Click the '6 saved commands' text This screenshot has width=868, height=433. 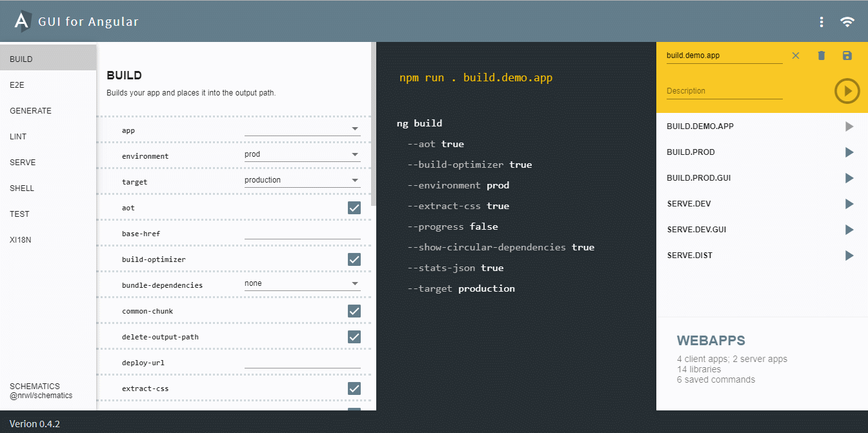[716, 379]
